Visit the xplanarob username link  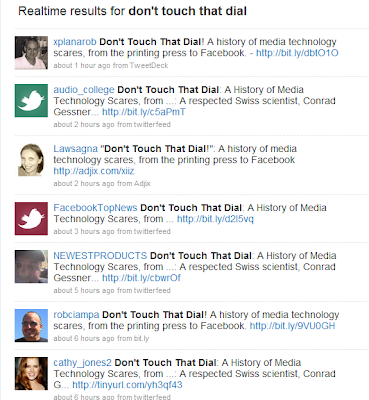[75, 42]
